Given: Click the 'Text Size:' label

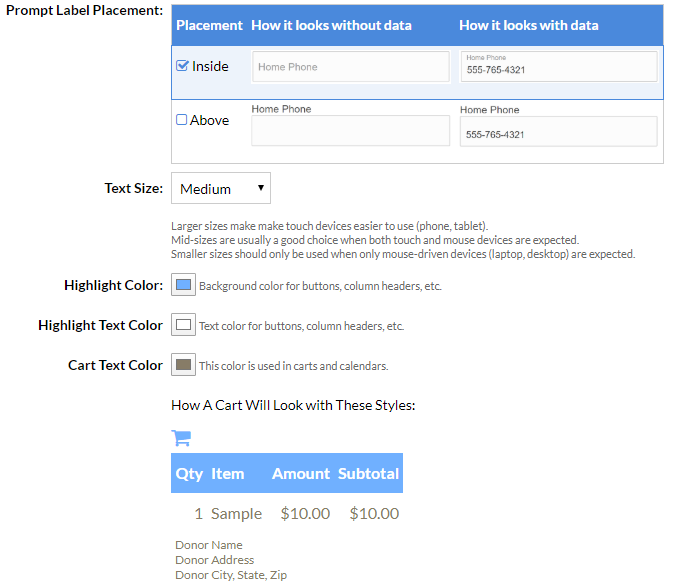Looking at the screenshot, I should 134,188.
